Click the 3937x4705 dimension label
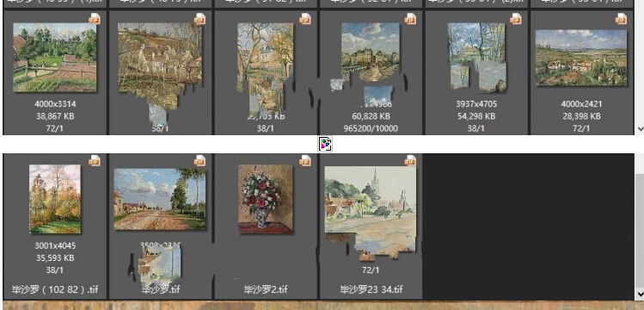 pos(476,104)
